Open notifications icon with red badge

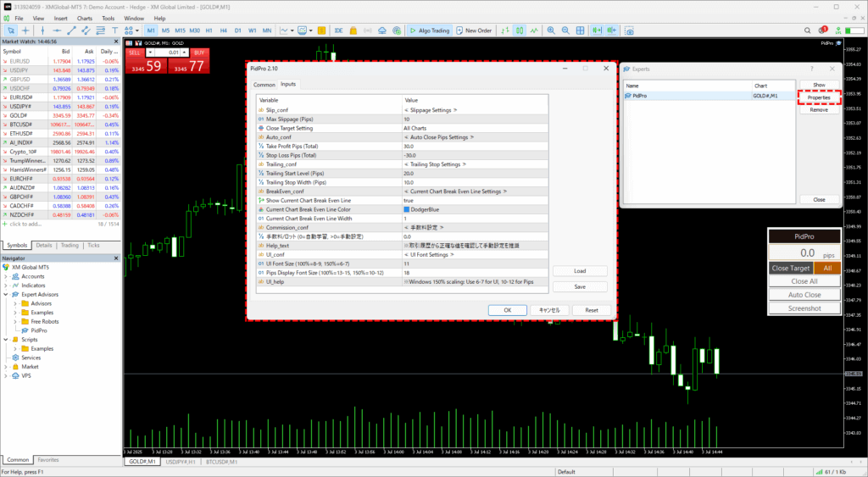click(x=822, y=31)
